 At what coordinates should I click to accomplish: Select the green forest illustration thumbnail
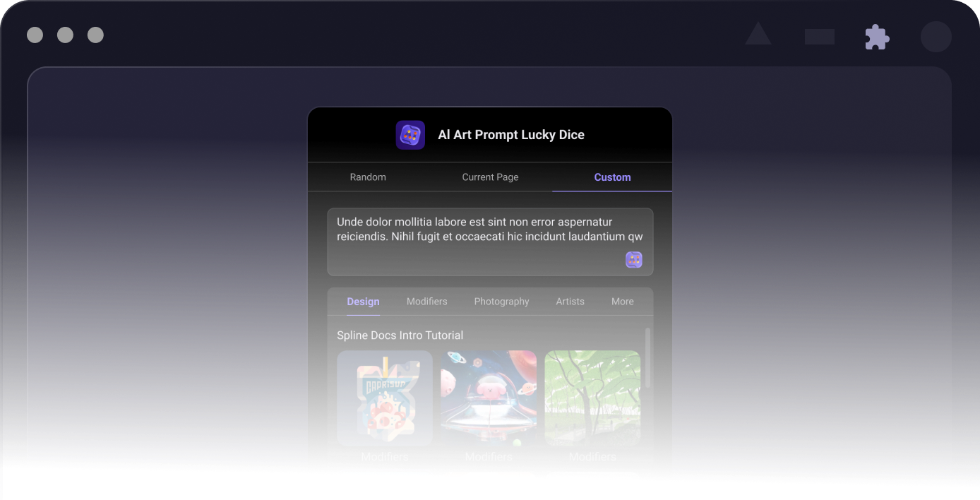click(592, 398)
